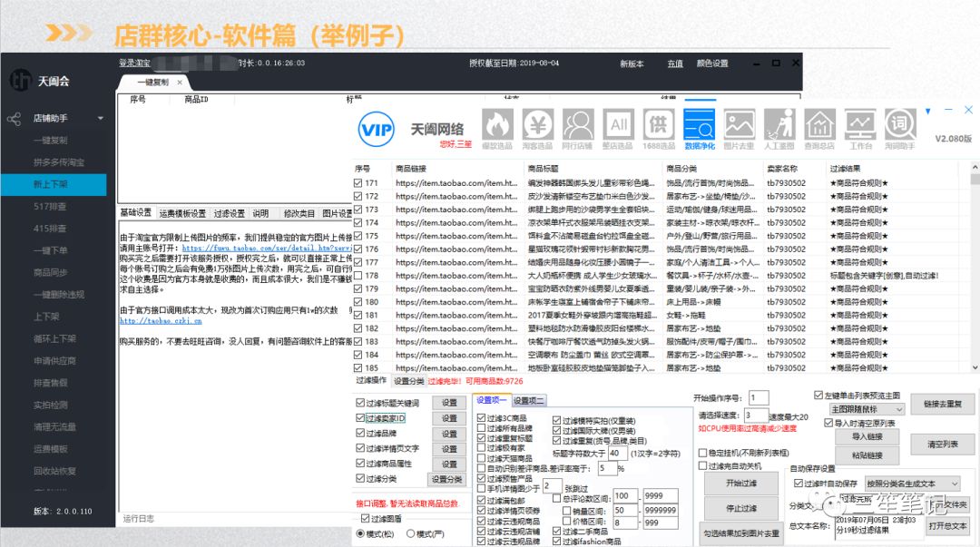Viewport: 980px width, 547px height.
Task: Open the taobao.czkj.cn link in back window
Action: tap(161, 321)
